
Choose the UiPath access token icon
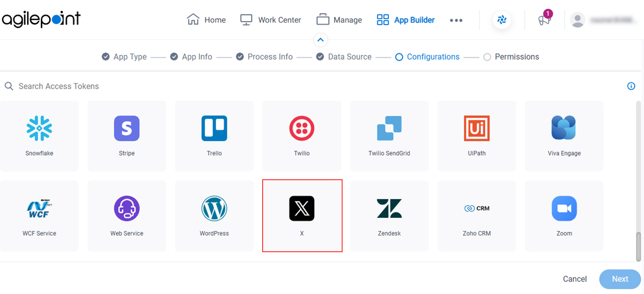point(477,128)
